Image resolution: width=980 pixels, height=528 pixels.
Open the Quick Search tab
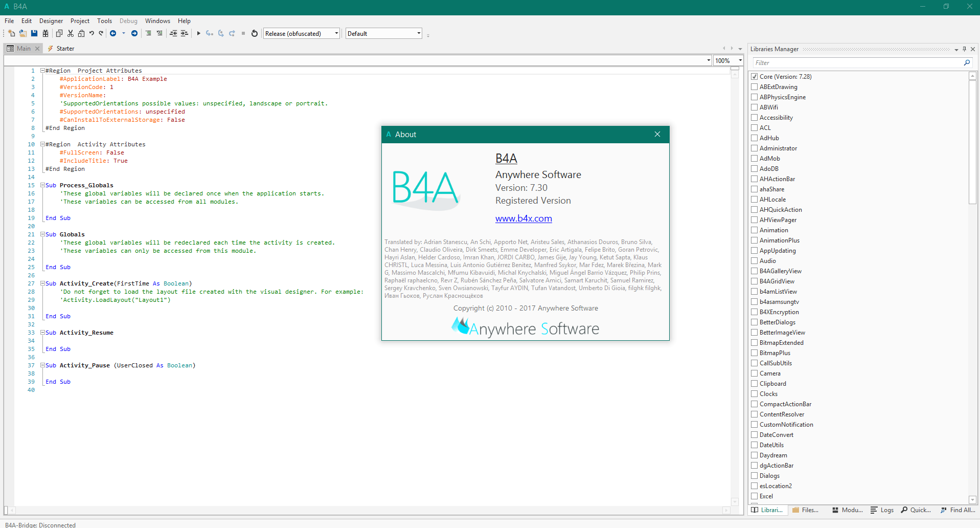(x=916, y=510)
